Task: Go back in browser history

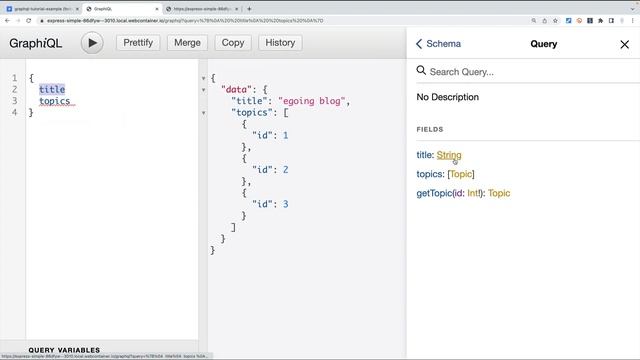Action: pyautogui.click(x=7, y=20)
